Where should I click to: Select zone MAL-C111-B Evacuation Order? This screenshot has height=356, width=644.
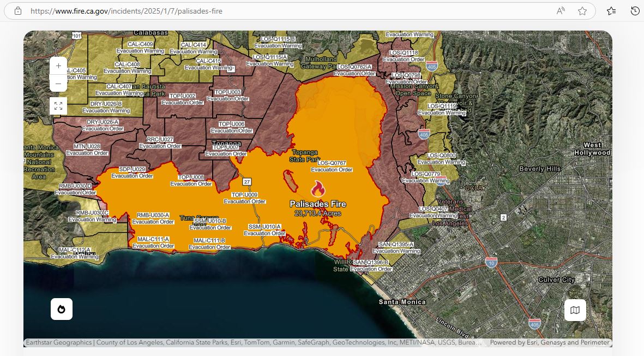click(x=209, y=244)
